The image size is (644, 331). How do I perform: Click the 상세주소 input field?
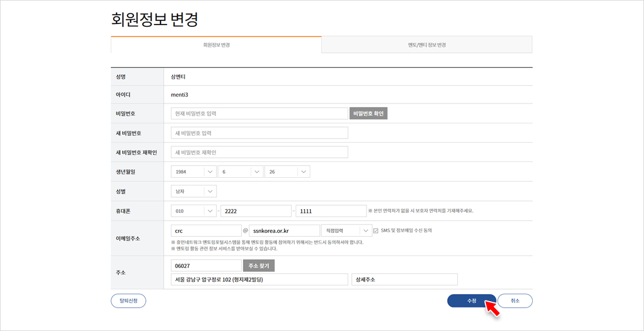click(x=404, y=280)
